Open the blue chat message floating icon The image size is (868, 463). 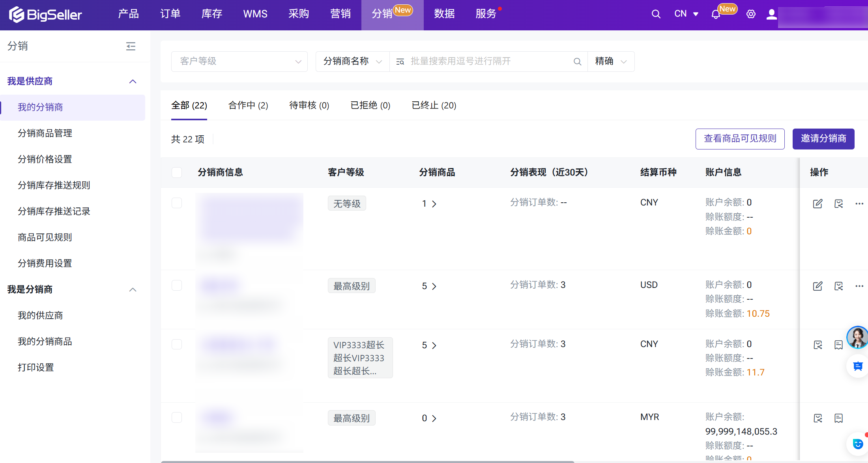click(x=858, y=366)
